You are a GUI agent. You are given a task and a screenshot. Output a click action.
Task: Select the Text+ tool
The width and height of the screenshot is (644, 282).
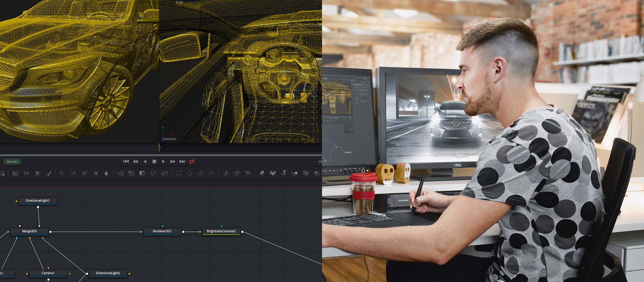37,174
